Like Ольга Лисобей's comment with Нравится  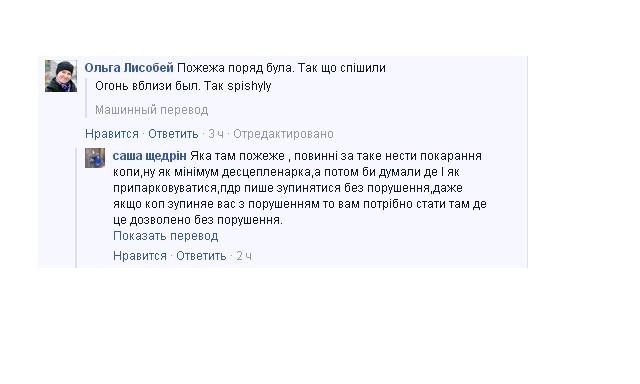click(112, 134)
